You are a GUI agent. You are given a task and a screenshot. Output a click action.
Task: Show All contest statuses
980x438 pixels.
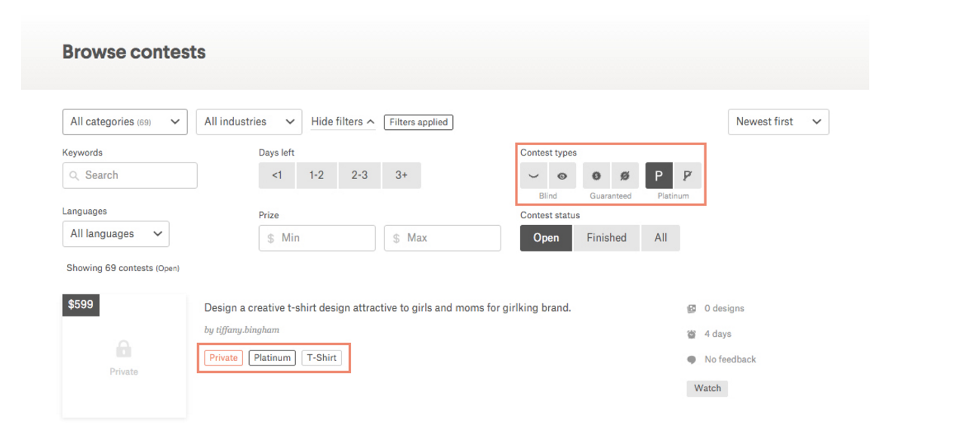(661, 238)
